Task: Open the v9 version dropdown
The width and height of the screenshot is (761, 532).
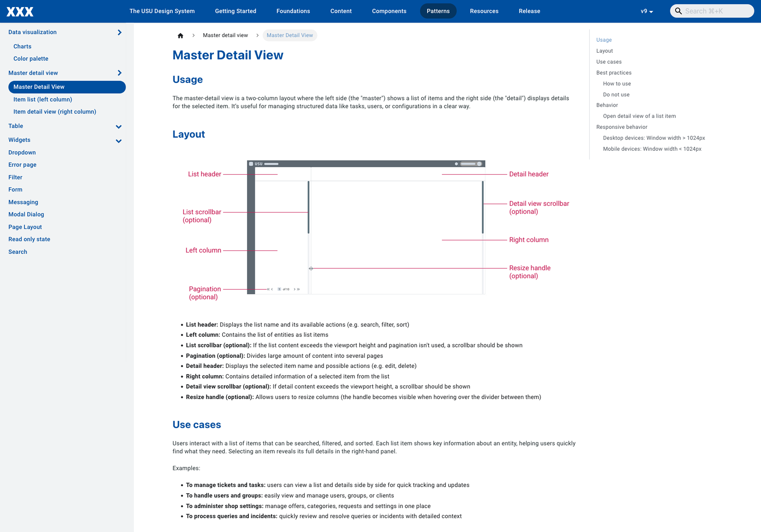Action: (x=646, y=11)
